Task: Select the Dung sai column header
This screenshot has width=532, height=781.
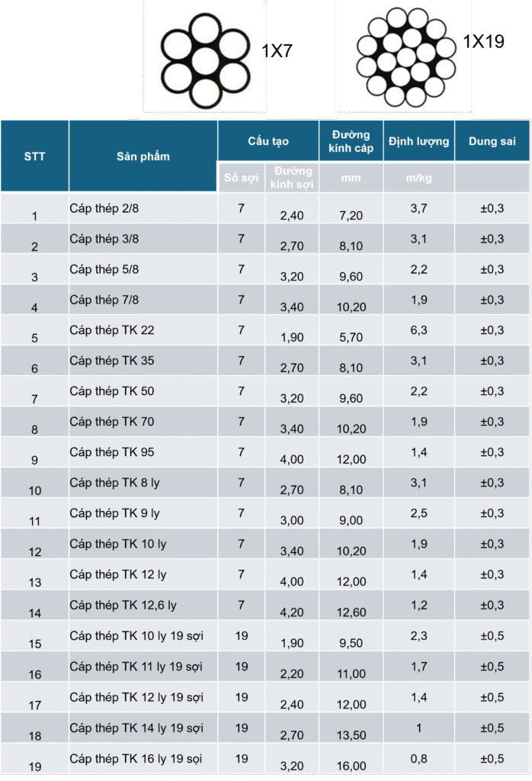Action: [x=492, y=141]
